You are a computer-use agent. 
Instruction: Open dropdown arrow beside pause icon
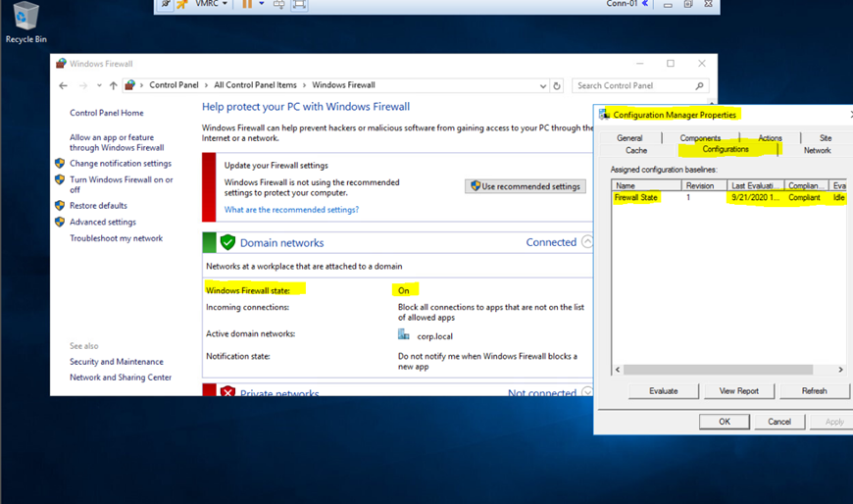tap(261, 4)
